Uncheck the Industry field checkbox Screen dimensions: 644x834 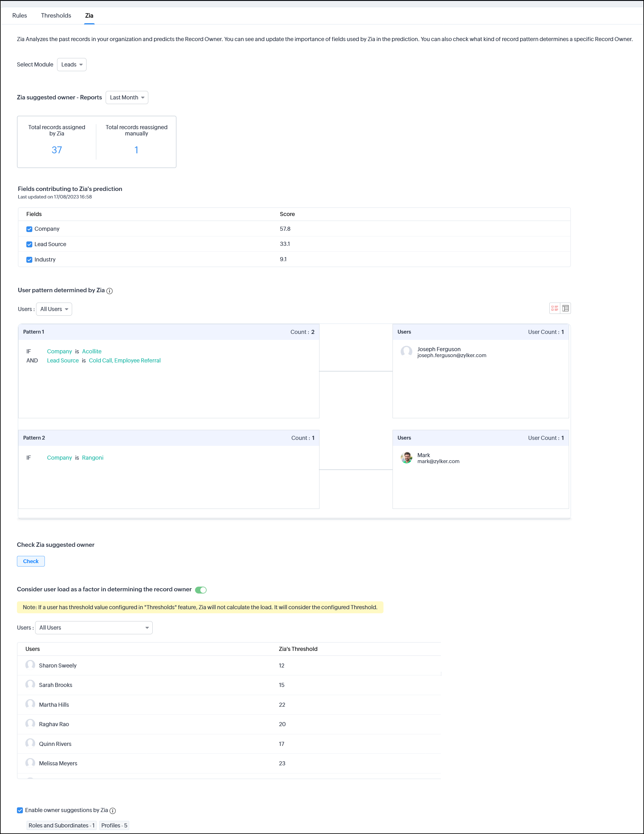click(29, 260)
